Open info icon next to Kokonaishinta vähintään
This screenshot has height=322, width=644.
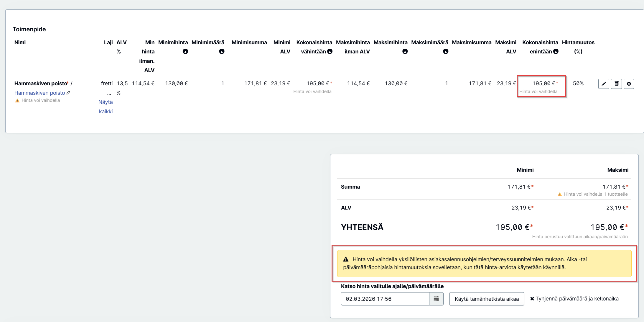(330, 51)
